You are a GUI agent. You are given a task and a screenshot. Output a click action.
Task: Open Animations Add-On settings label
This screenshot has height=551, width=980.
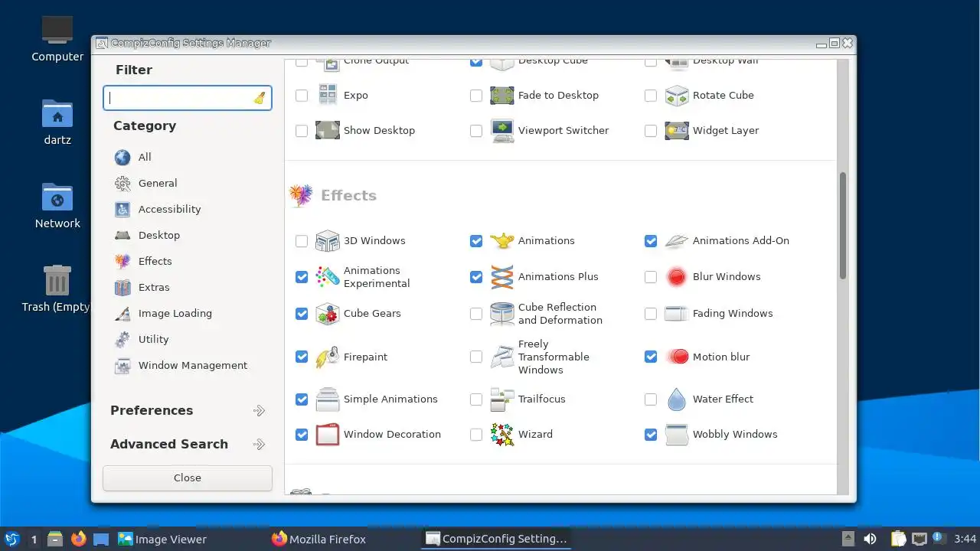(741, 241)
